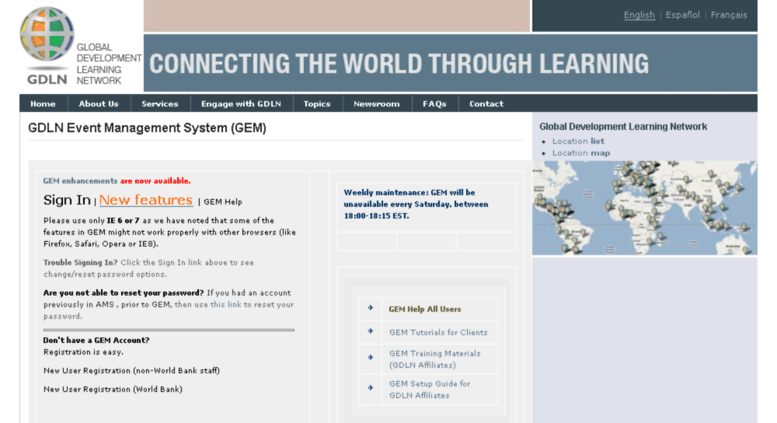Open the Topics menu item
777x423 pixels.
pyautogui.click(x=317, y=104)
